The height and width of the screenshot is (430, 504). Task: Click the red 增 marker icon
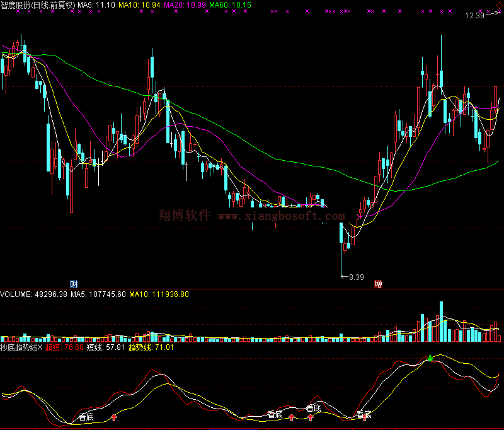[379, 284]
